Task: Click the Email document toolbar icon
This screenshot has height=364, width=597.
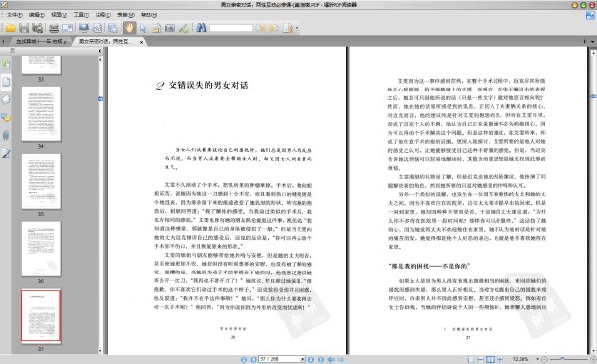Action: 67,28
